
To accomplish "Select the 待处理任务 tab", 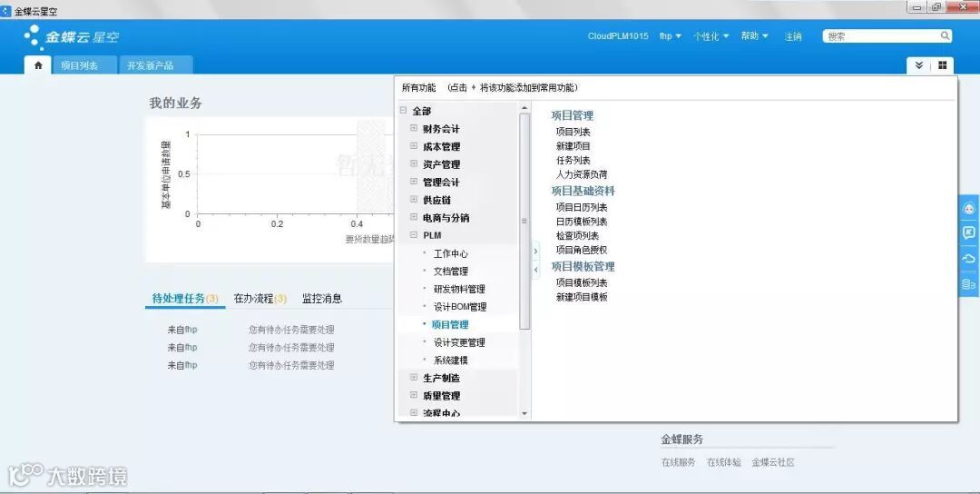I will (185, 298).
